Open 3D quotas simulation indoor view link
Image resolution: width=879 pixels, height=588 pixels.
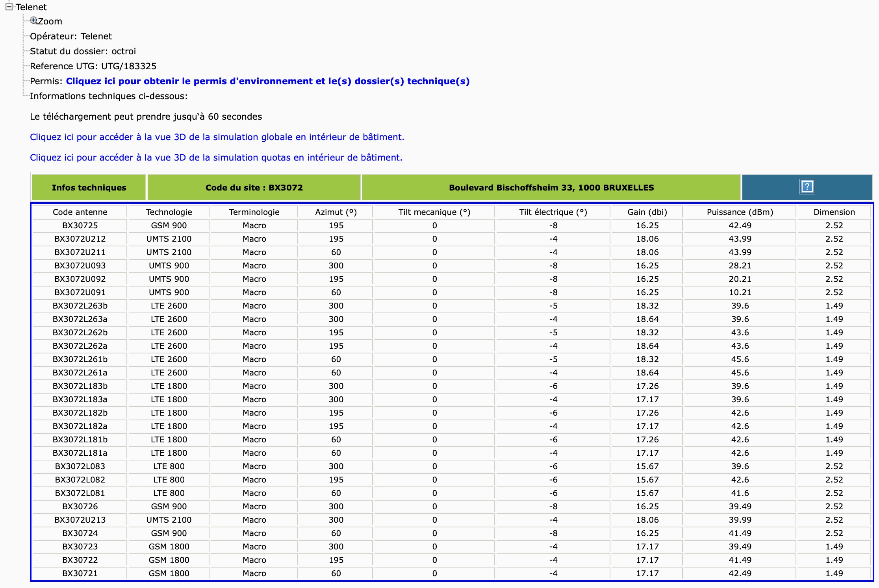(216, 157)
